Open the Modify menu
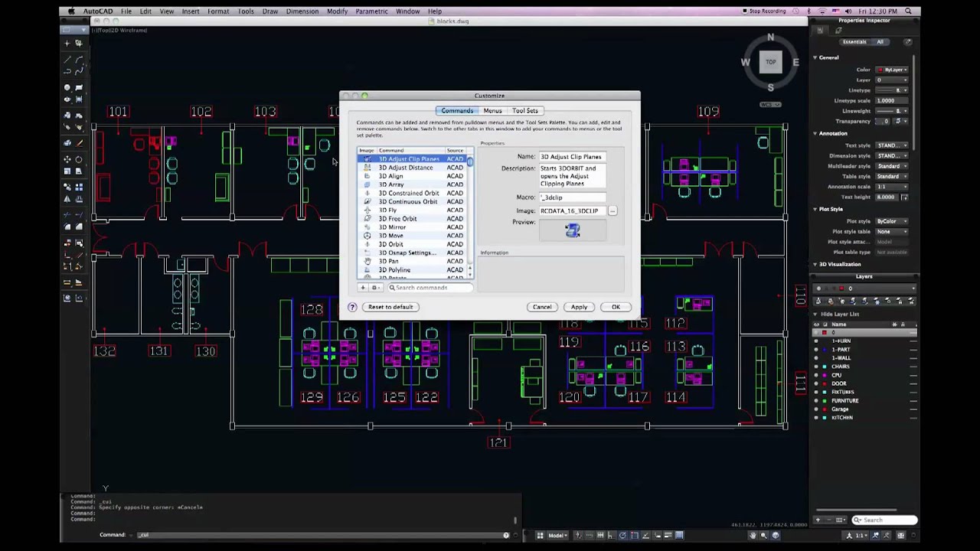The height and width of the screenshot is (551, 980). tap(337, 11)
